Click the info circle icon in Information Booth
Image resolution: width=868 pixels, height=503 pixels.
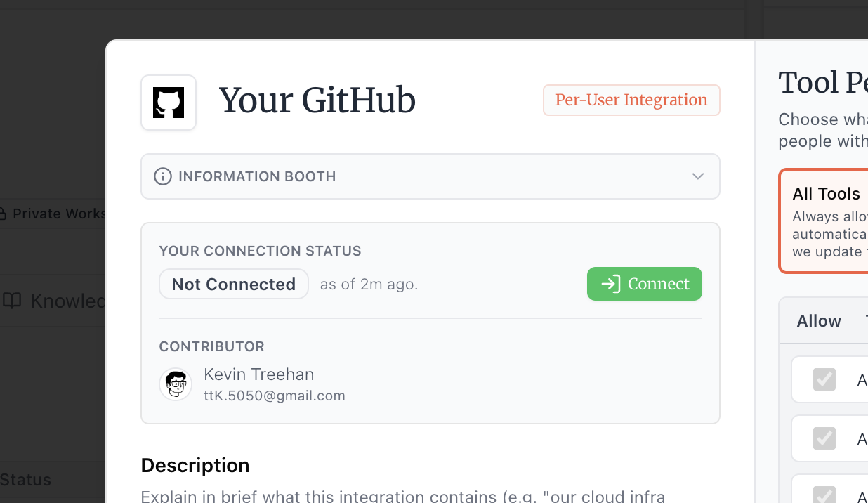coord(163,176)
